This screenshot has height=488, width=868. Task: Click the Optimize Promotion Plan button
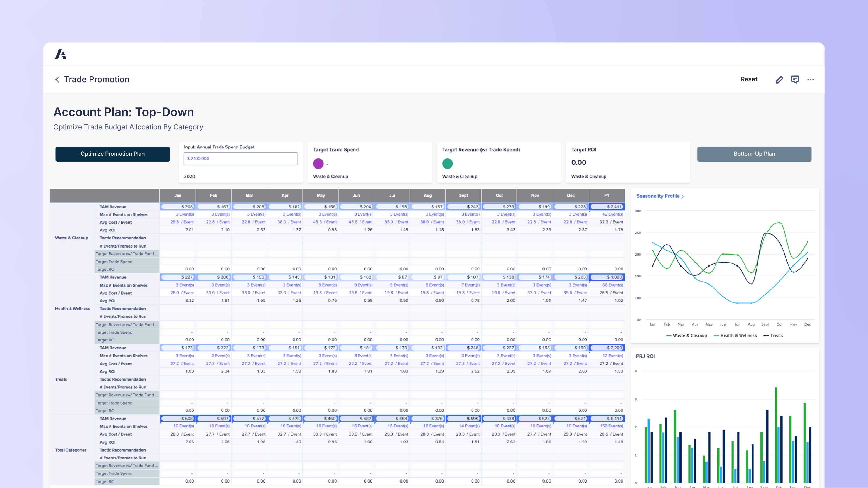click(x=113, y=154)
